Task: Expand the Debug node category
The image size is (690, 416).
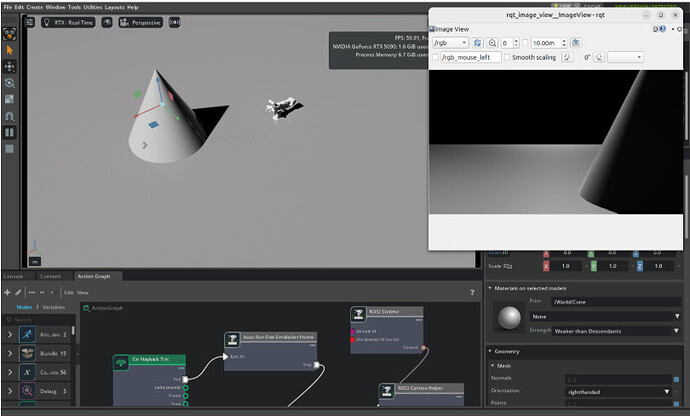Action: tap(10, 391)
